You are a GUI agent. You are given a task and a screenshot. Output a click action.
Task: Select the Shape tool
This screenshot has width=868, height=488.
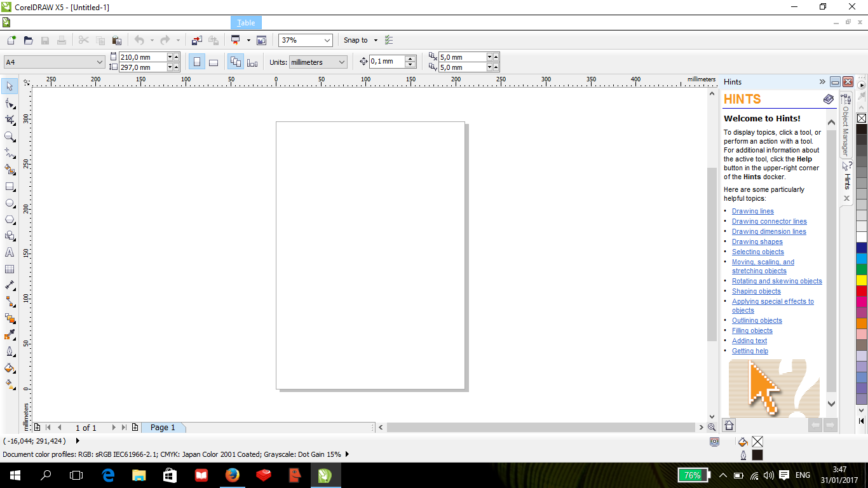10,103
